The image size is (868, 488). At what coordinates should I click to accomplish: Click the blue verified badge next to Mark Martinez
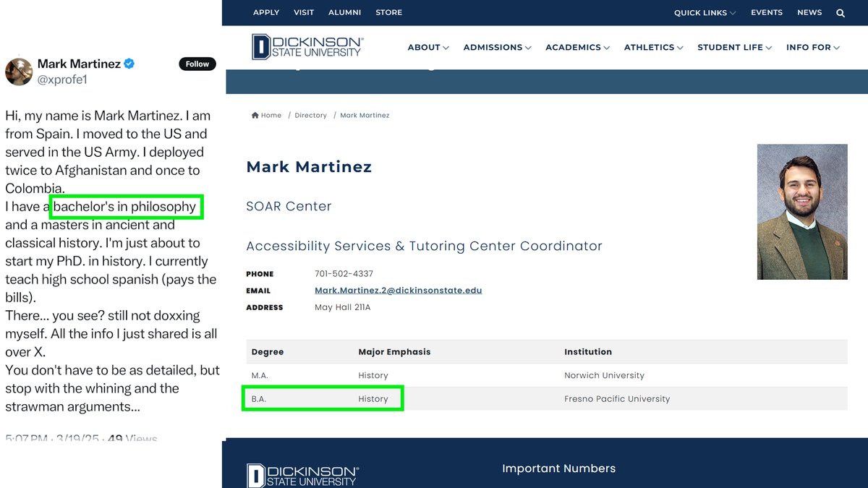129,64
